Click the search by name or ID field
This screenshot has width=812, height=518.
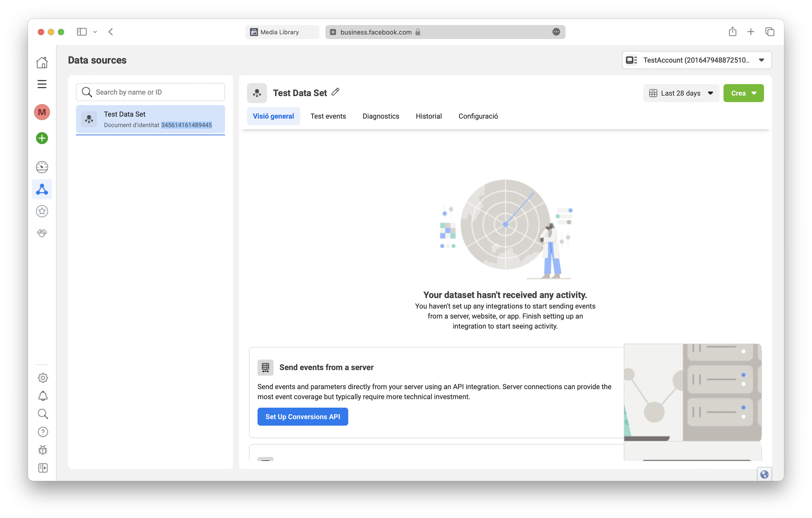[150, 92]
